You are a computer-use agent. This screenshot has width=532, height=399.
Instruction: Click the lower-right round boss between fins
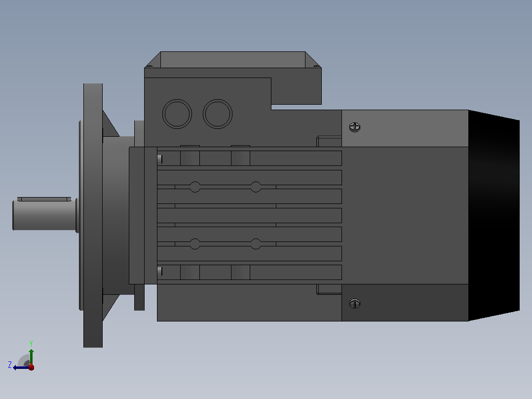tap(256, 244)
